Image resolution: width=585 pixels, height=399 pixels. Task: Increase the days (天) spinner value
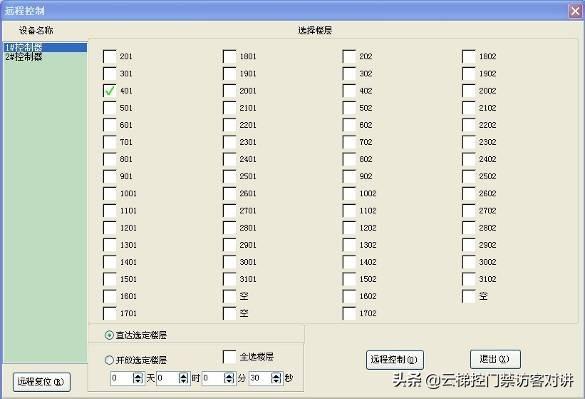(138, 376)
